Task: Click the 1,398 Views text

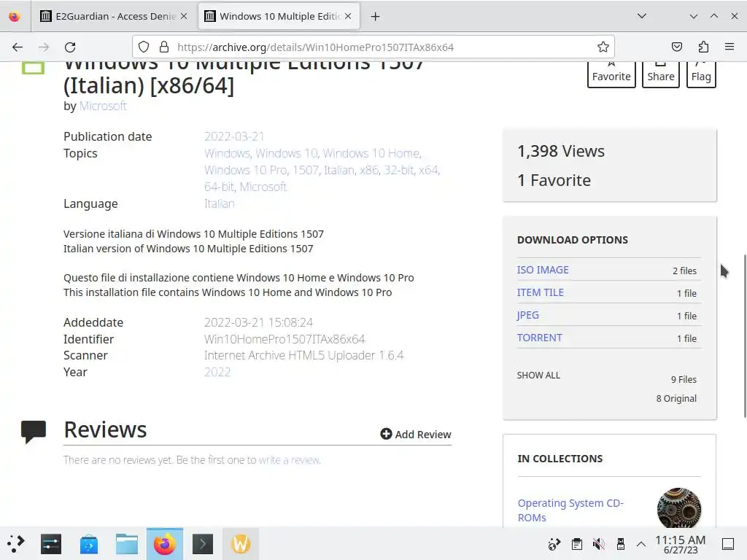Action: pos(561,151)
